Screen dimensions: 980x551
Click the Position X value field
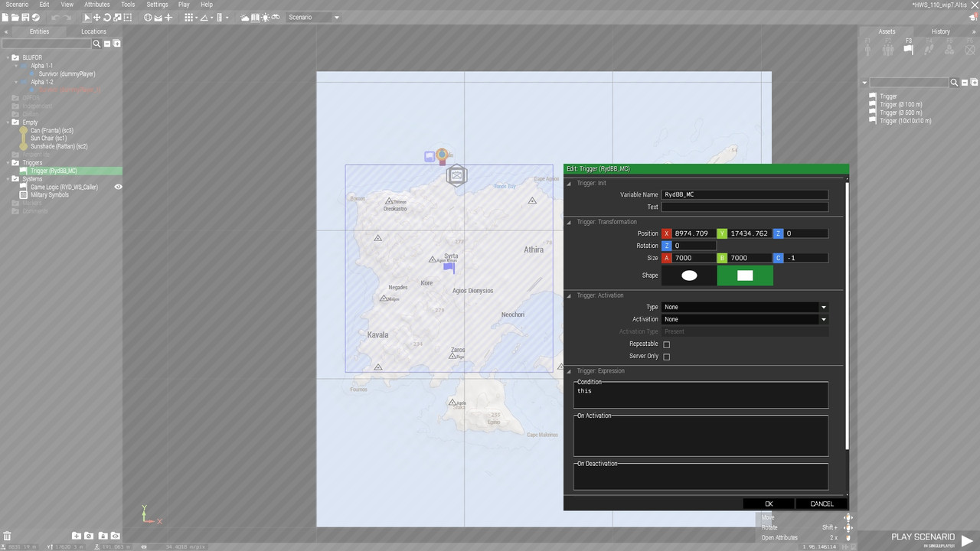(x=694, y=233)
